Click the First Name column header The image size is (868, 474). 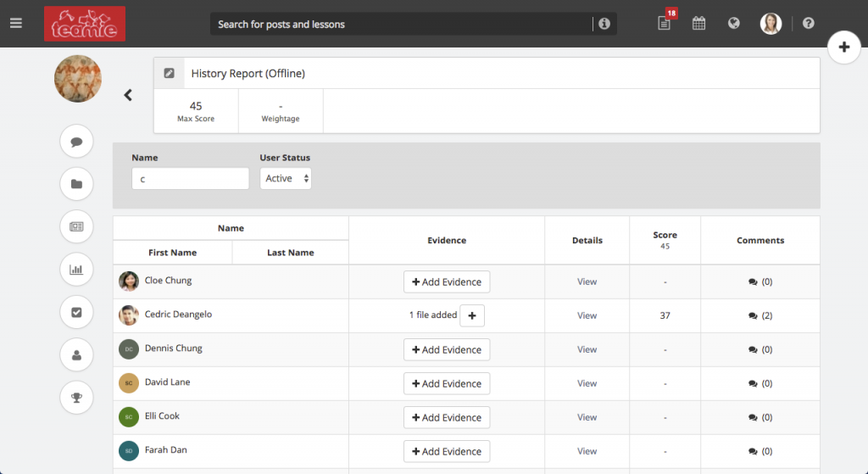click(173, 253)
